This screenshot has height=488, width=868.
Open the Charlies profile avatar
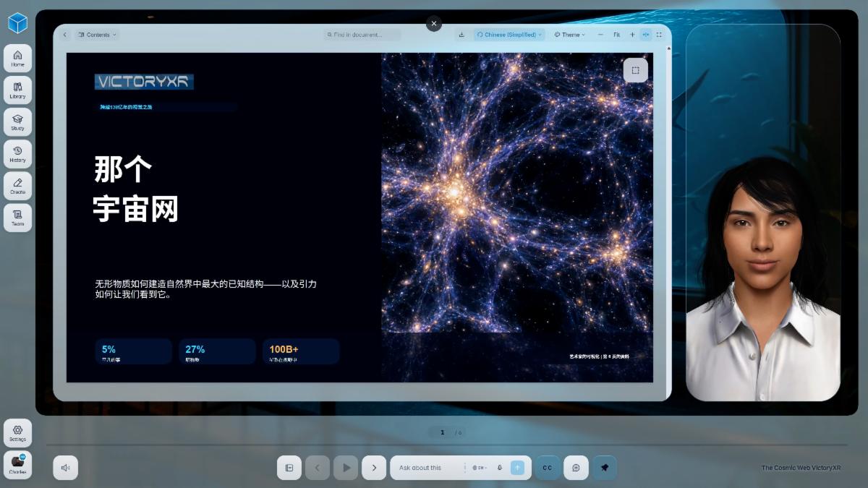click(x=17, y=464)
